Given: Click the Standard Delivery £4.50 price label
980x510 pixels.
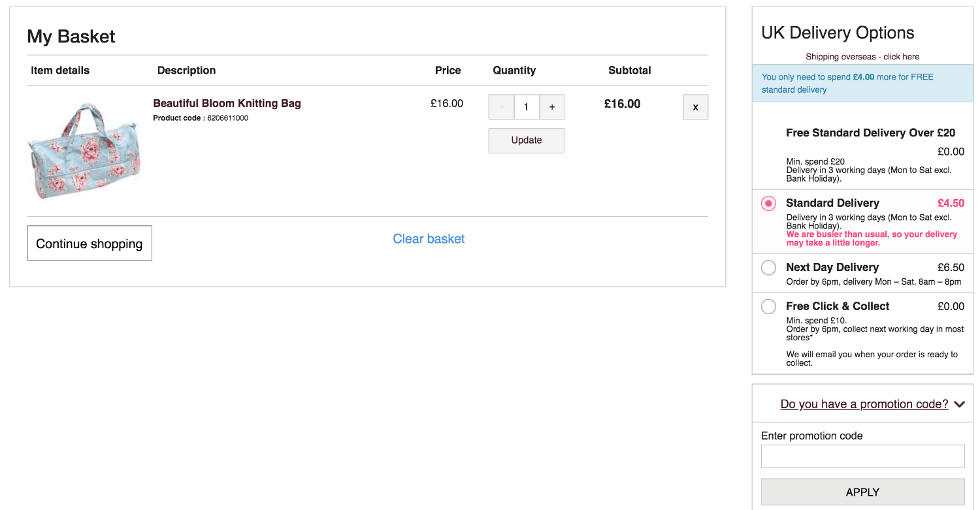Looking at the screenshot, I should pos(951,203).
